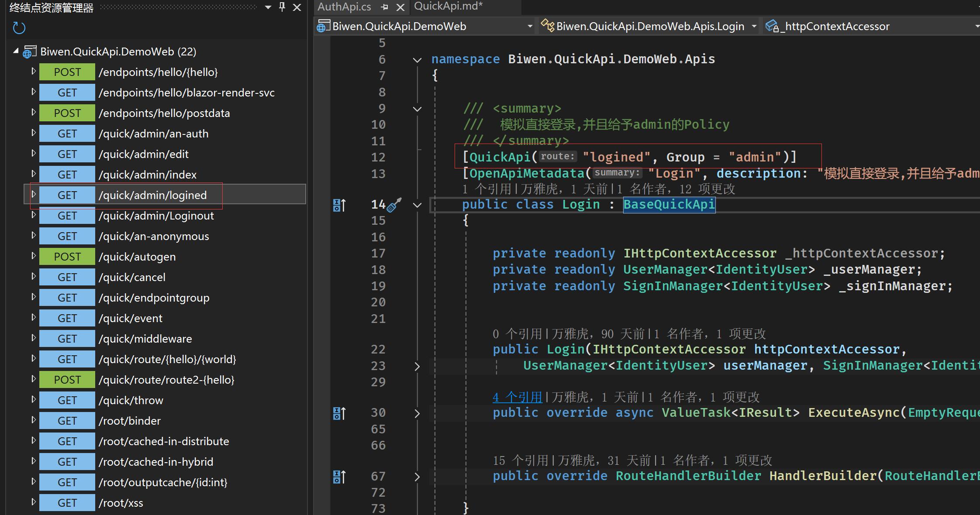980x515 pixels.
Task: Collapse the Biwen.QuickApi.DemoWeb (22) root node
Action: click(x=16, y=51)
